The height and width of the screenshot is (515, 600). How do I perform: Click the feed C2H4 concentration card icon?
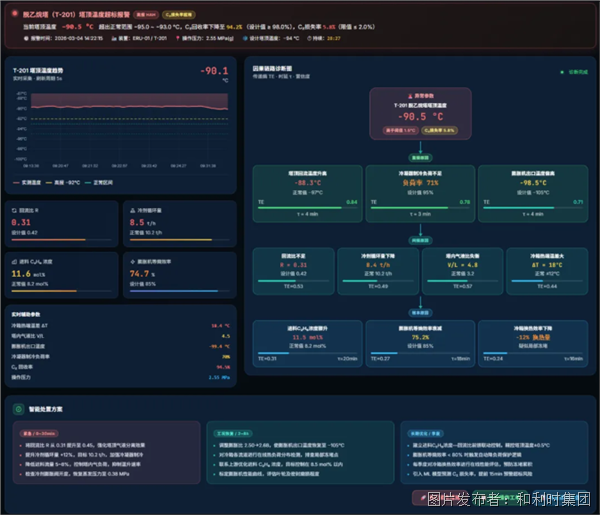click(14, 262)
